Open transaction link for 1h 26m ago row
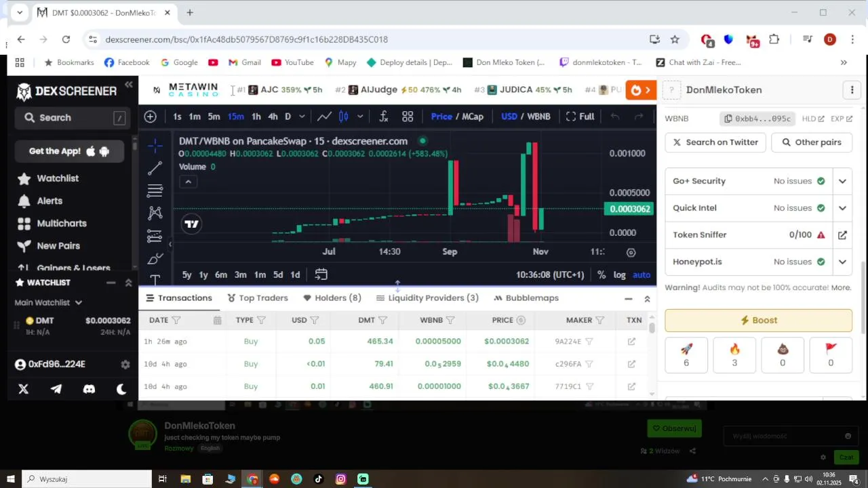The height and width of the screenshot is (488, 868). [631, 342]
